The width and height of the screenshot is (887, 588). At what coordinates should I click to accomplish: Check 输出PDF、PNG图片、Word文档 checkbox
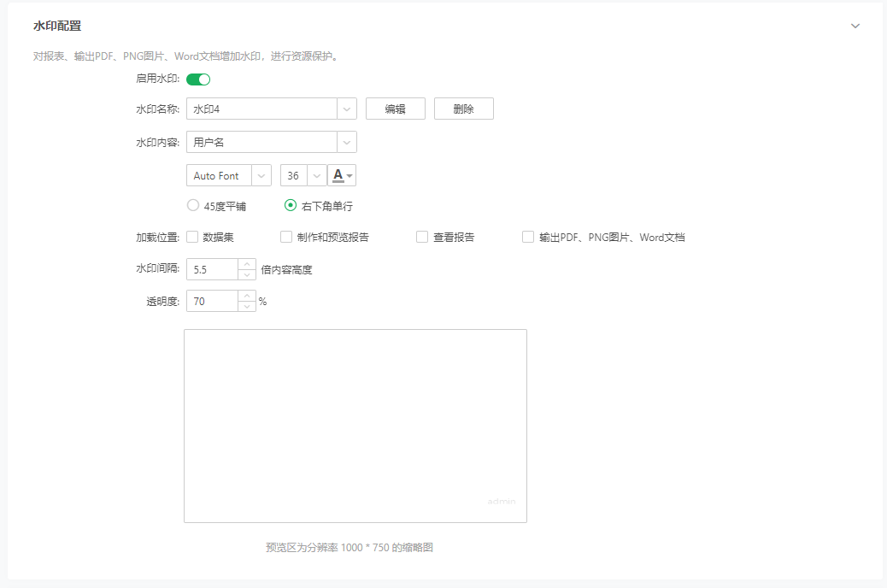point(528,238)
